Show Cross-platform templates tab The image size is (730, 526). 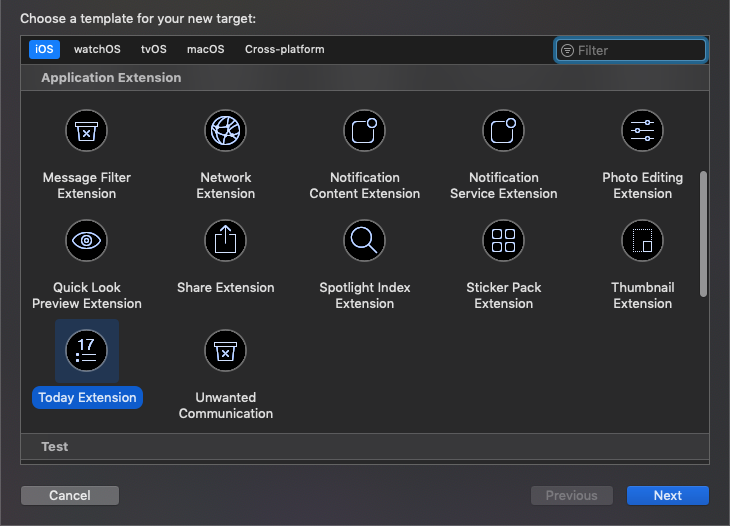(285, 49)
